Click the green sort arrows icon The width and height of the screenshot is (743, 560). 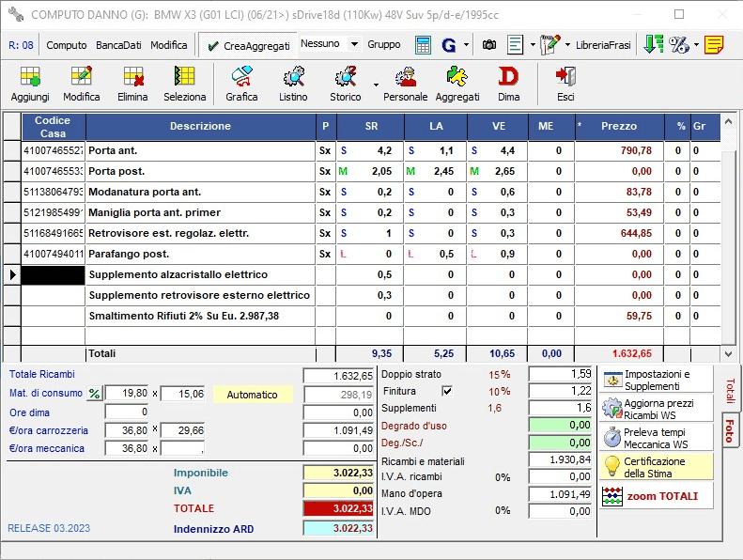(654, 44)
